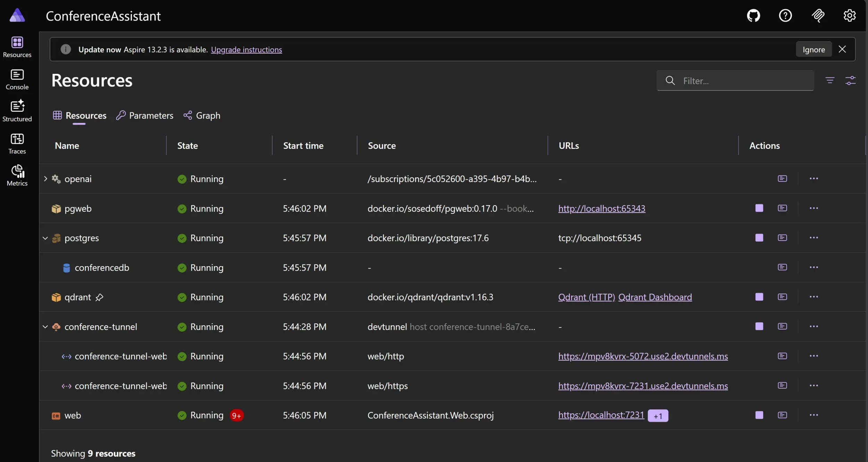868x462 pixels.
Task: Stop the qdrant resource
Action: [x=759, y=297]
